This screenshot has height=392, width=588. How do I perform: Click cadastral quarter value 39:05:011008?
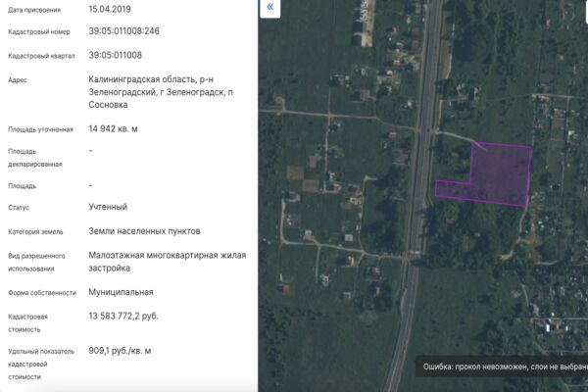pyautogui.click(x=115, y=55)
